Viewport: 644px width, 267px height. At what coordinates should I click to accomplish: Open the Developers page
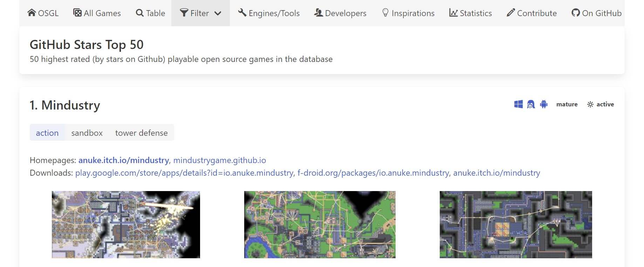click(340, 13)
